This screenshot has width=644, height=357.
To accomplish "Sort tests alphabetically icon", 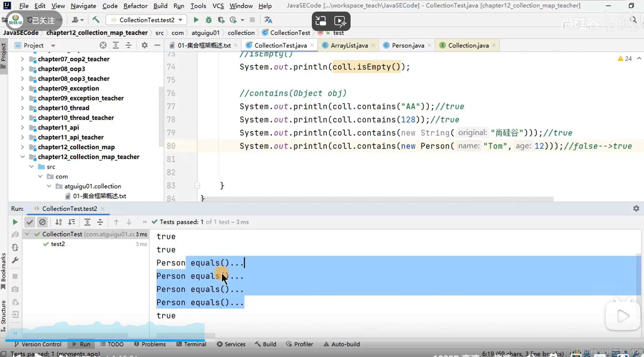I will point(58,222).
